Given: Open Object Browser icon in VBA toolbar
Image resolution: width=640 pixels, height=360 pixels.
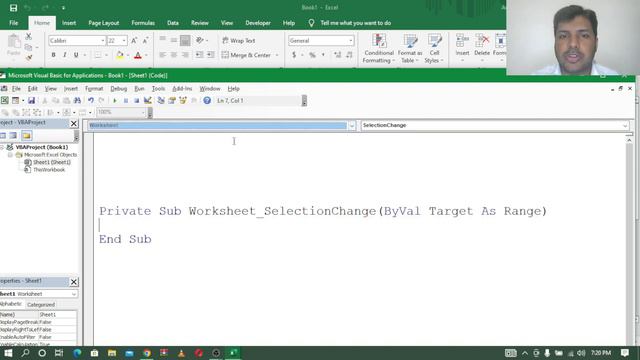Looking at the screenshot, I should click(183, 100).
